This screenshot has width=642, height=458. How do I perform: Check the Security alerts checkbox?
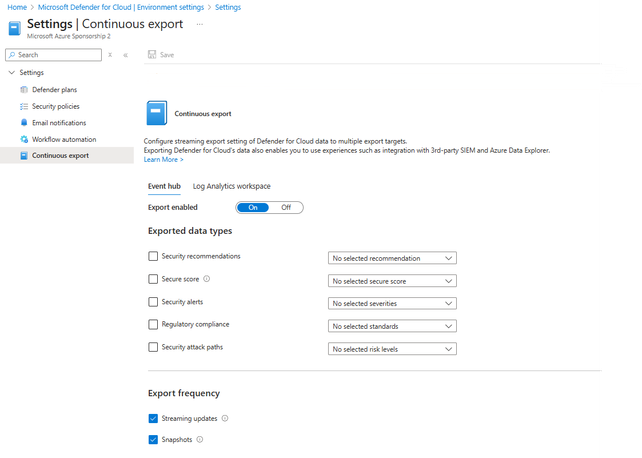coord(153,302)
